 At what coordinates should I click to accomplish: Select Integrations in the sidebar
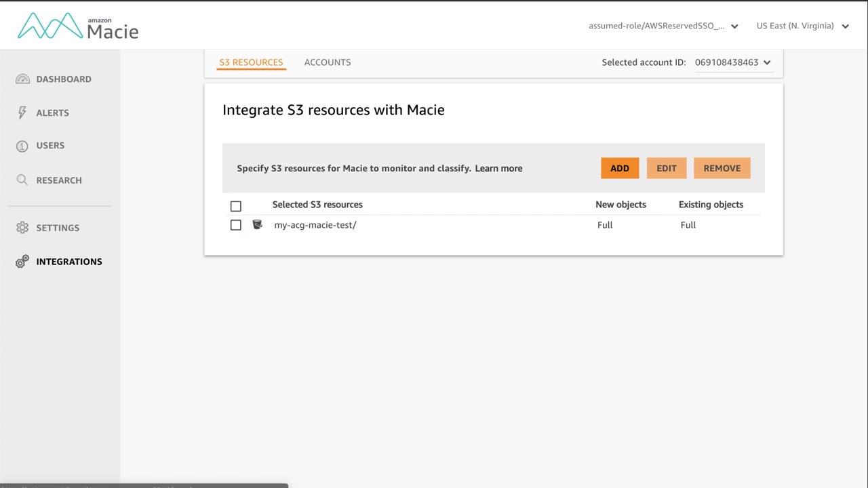coord(69,262)
